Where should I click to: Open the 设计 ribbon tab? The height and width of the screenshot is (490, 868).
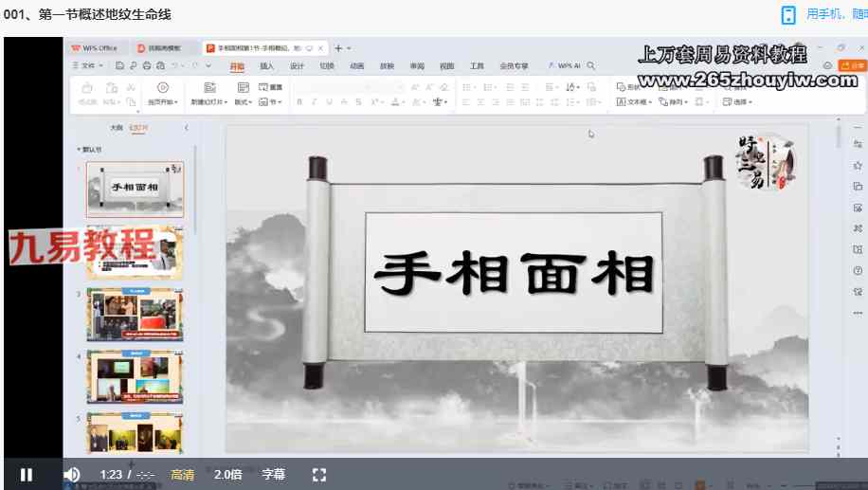[297, 66]
